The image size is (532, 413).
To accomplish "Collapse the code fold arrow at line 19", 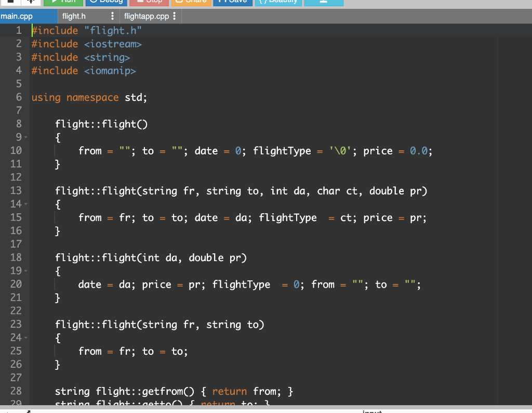I will pos(24,270).
